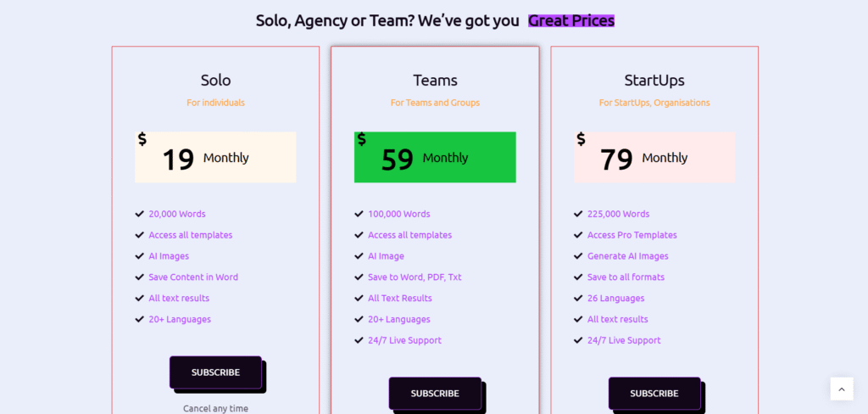Click the scroll-to-top arrow button
This screenshot has width=868, height=414.
[x=841, y=389]
